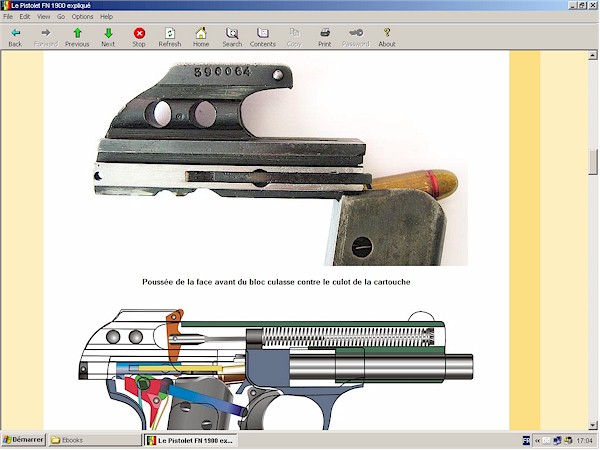Close the ebook viewer window
Screen dimensions: 600x450
pyautogui.click(x=592, y=5)
